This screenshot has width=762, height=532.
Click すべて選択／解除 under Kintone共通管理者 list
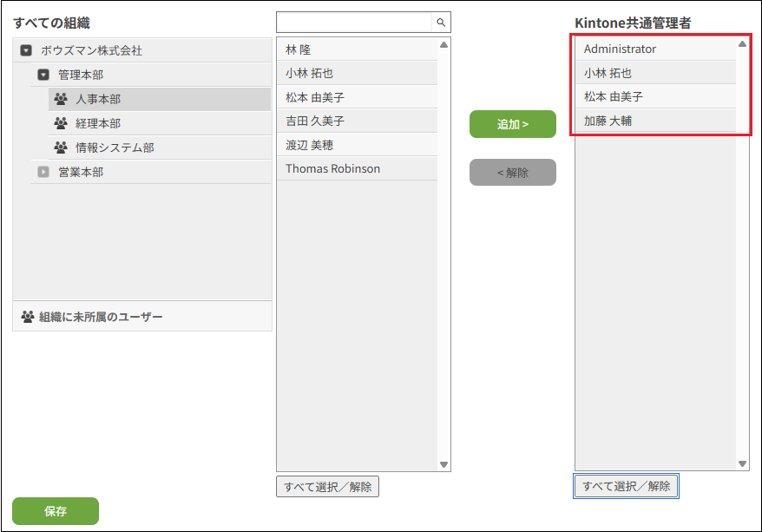point(626,486)
